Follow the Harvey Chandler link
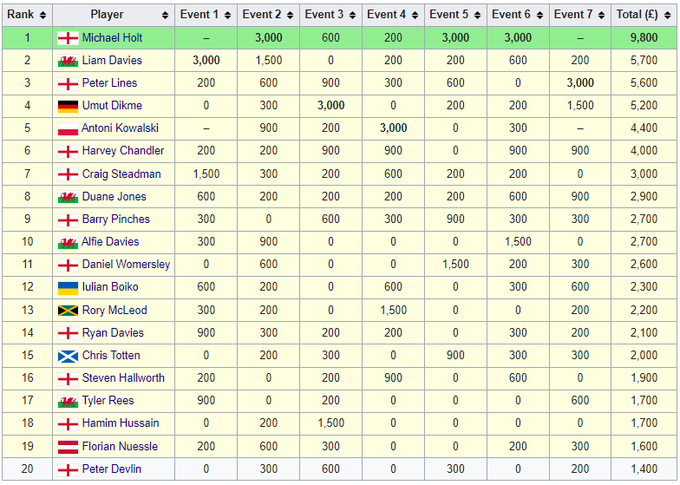The width and height of the screenshot is (680, 485). tap(122, 151)
